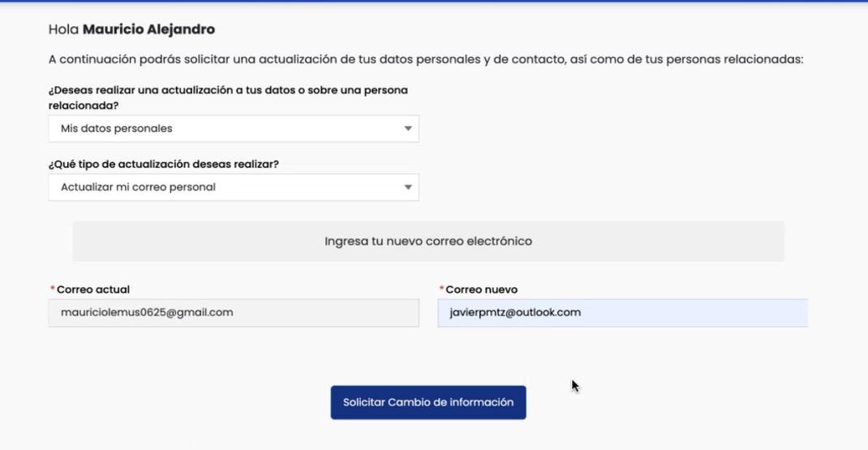
Task: Click the "¿Deseas realizar una actualización..." question label
Action: [x=228, y=97]
